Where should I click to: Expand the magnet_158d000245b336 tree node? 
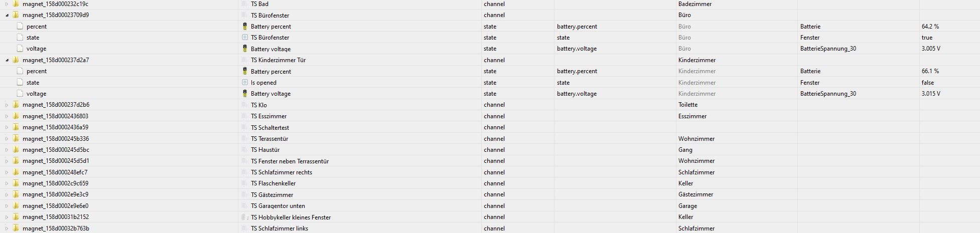(7, 139)
